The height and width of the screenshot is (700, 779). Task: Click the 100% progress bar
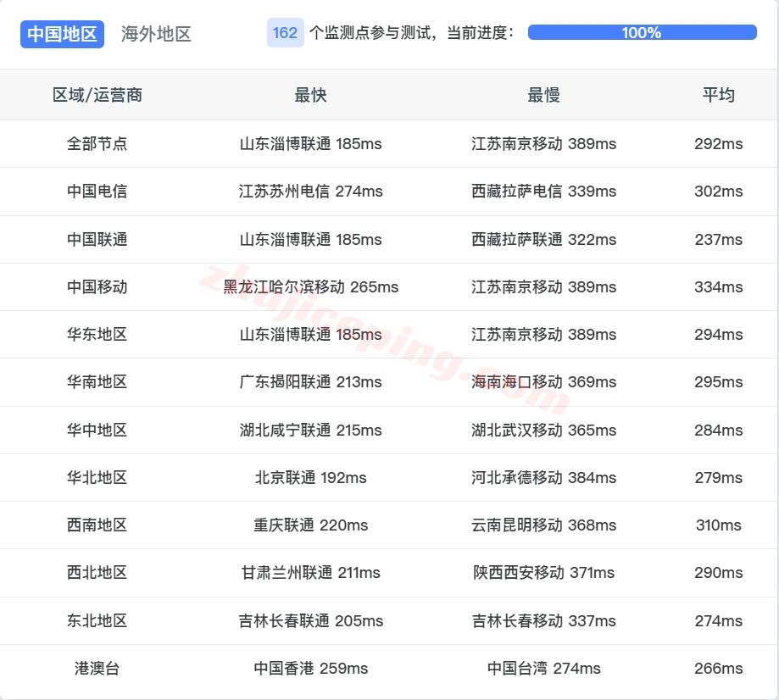(x=643, y=34)
